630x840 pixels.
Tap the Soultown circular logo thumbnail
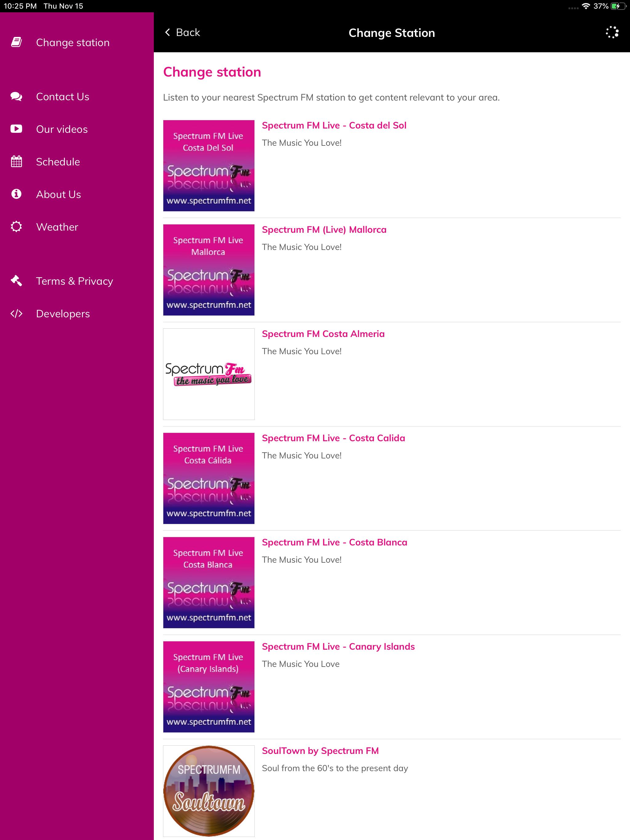click(209, 791)
